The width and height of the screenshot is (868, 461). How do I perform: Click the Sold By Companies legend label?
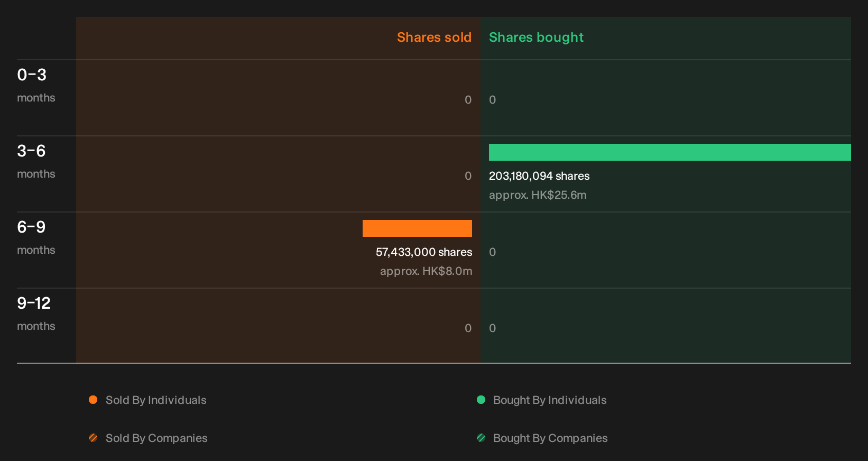[x=156, y=438]
